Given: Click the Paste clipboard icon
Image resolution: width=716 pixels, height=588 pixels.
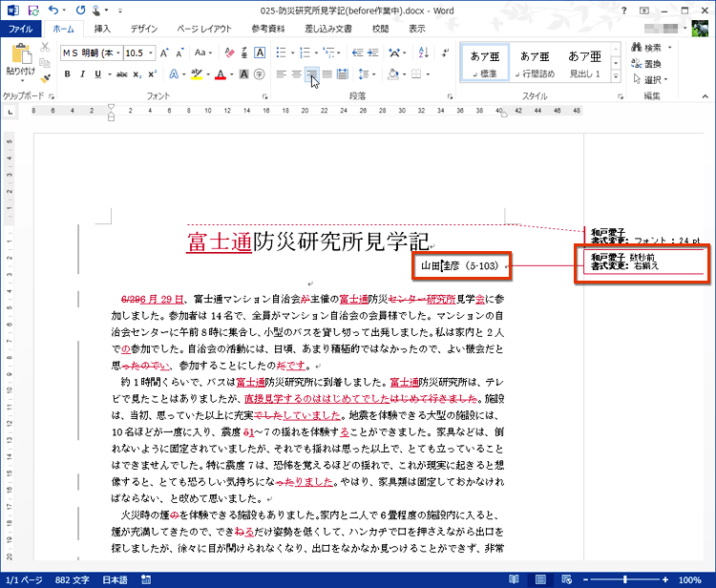Looking at the screenshot, I should point(21,53).
